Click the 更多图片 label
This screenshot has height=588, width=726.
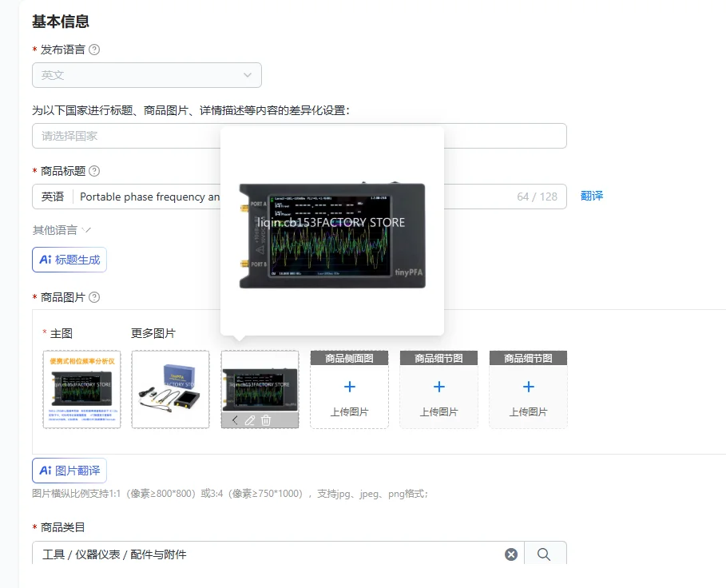point(153,333)
